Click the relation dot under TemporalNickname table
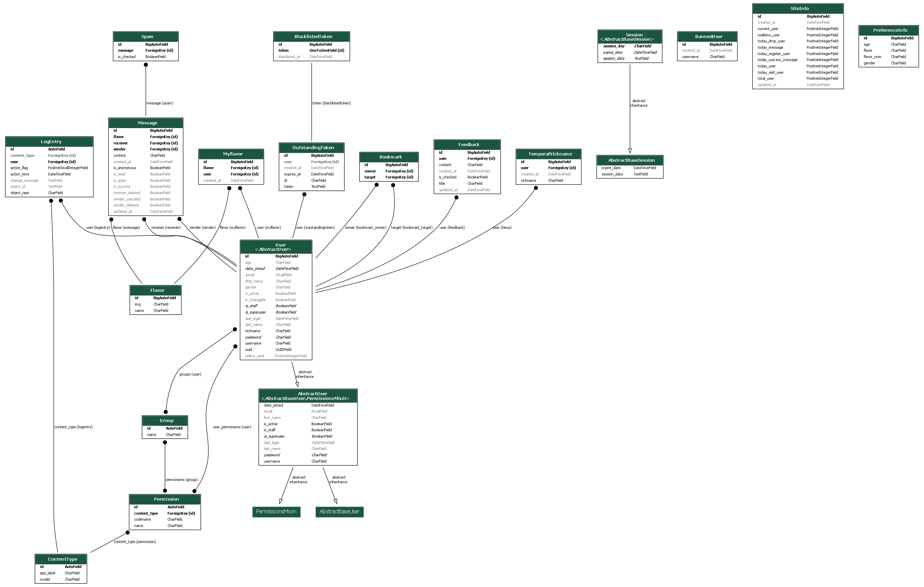 536,188
